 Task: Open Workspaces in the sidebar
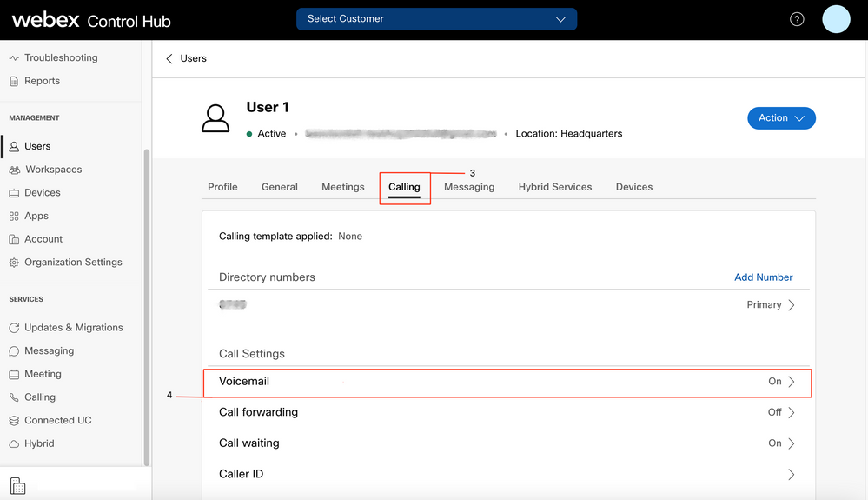click(54, 170)
